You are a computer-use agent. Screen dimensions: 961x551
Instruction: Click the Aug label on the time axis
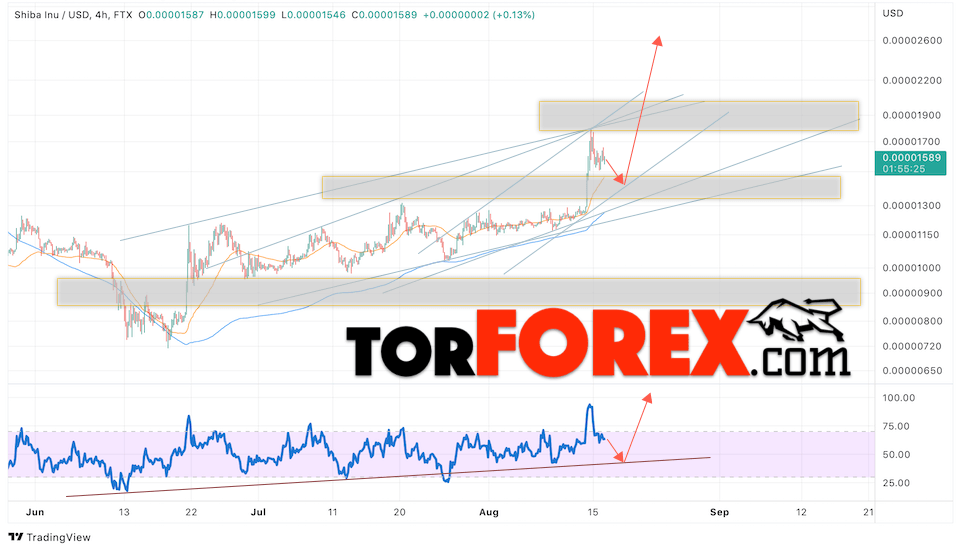(489, 512)
